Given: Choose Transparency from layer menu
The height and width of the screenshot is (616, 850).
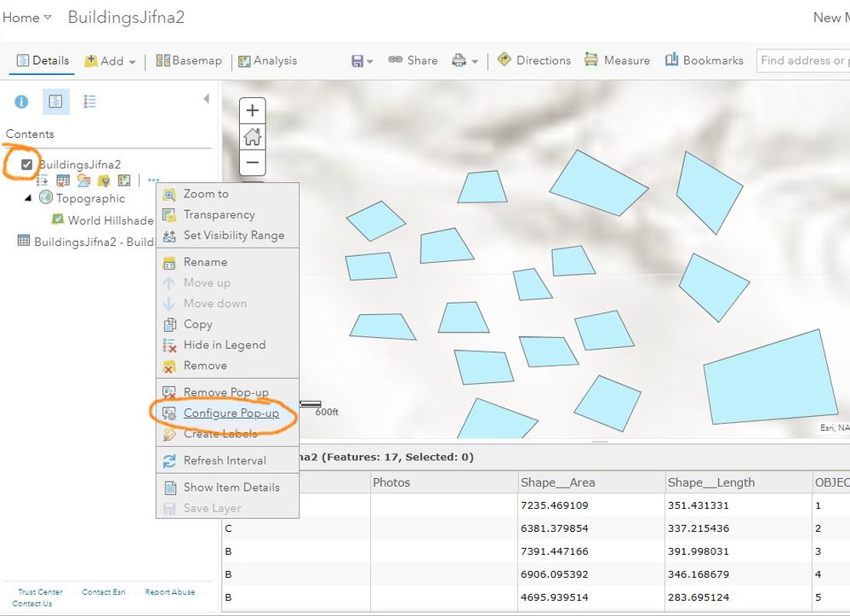Looking at the screenshot, I should click(x=227, y=214).
